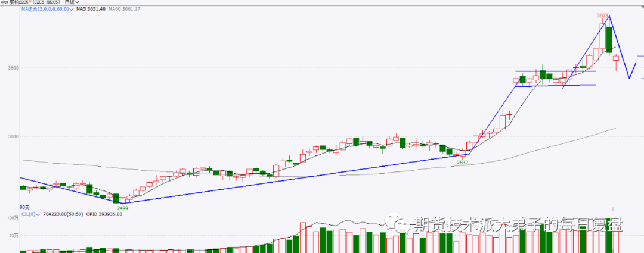This screenshot has height=253, width=644.
Task: Expand the CJL(0) volume indicator dropdown
Action: tap(38, 214)
